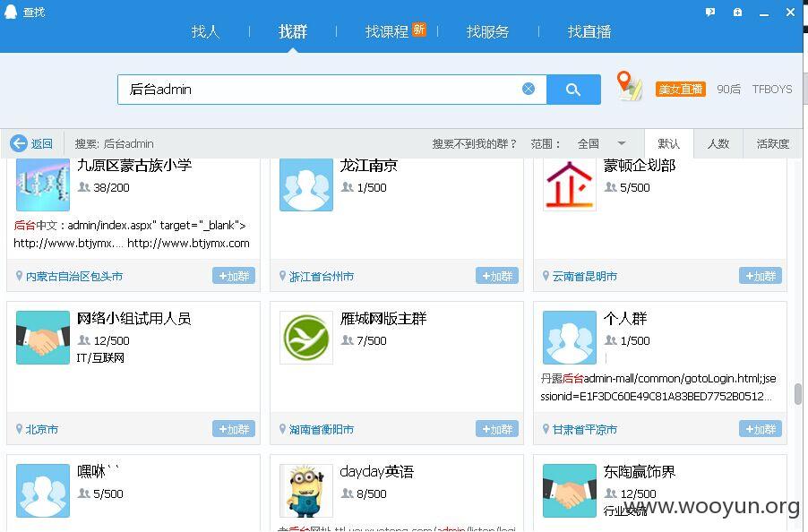808x532 pixels.
Task: Sort results by 活跃度
Action: (773, 143)
